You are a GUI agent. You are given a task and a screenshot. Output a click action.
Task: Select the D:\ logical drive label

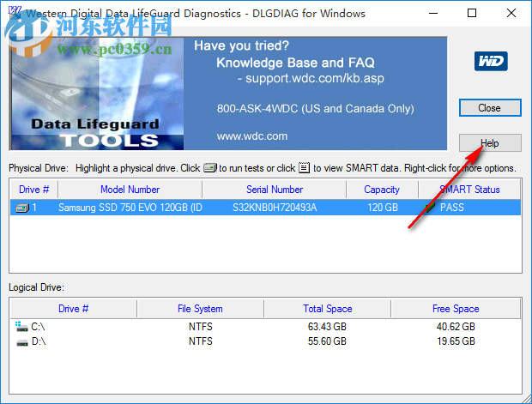click(39, 341)
